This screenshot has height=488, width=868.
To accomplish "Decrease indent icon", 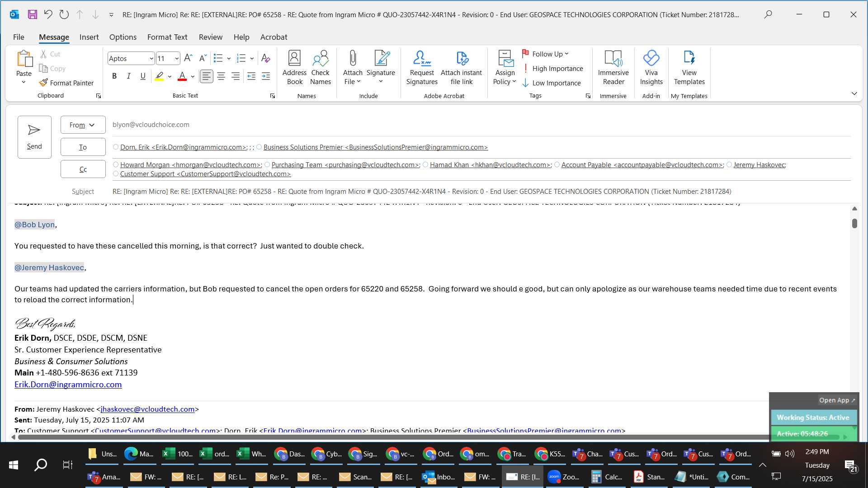I will point(251,76).
